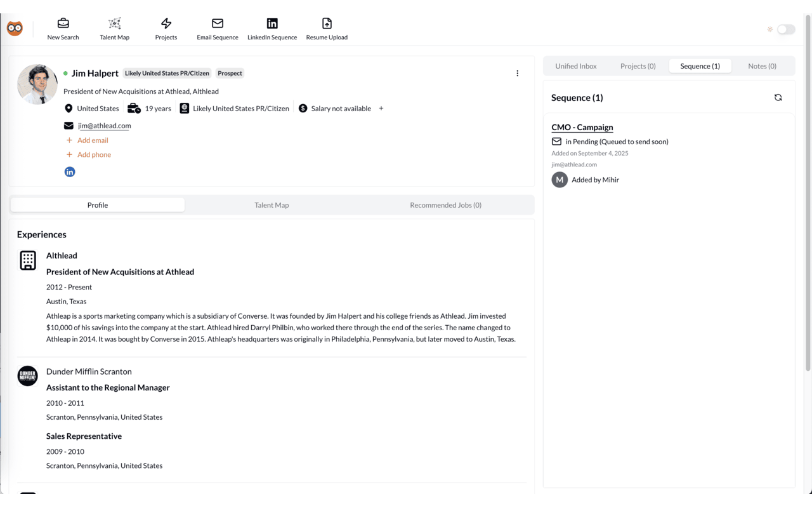Open LinkedIn Sequence icon in toolbar
The height and width of the screenshot is (508, 812).
(272, 23)
